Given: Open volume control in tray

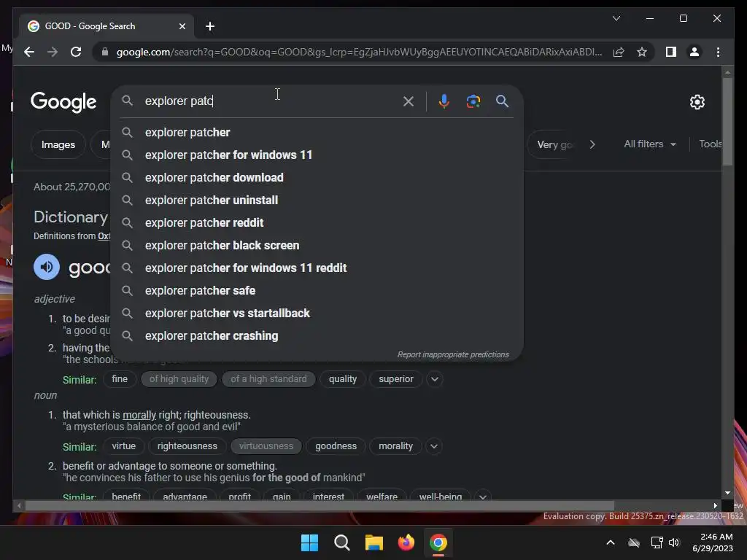Looking at the screenshot, I should [x=674, y=542].
